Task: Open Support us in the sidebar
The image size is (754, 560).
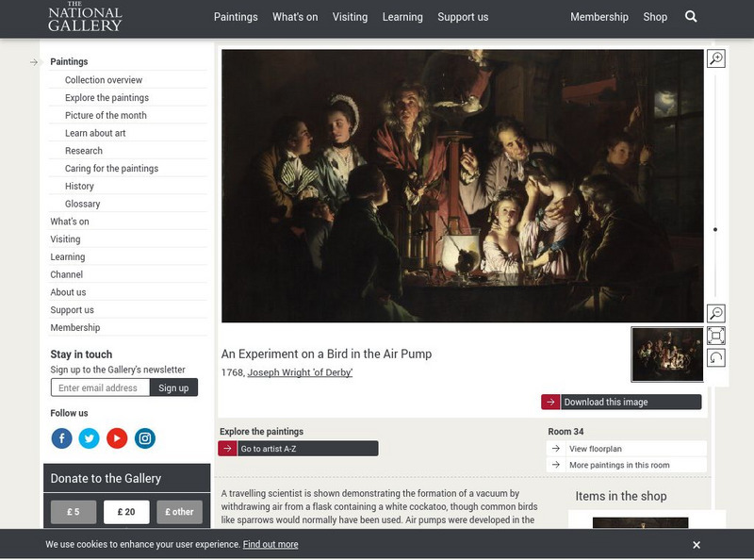Action: click(x=73, y=310)
